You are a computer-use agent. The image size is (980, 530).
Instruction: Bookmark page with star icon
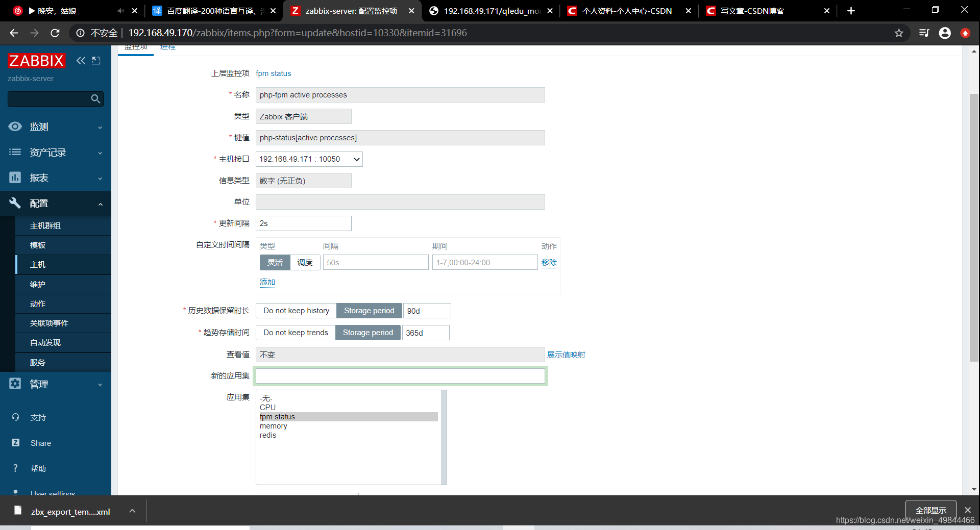pyautogui.click(x=899, y=33)
